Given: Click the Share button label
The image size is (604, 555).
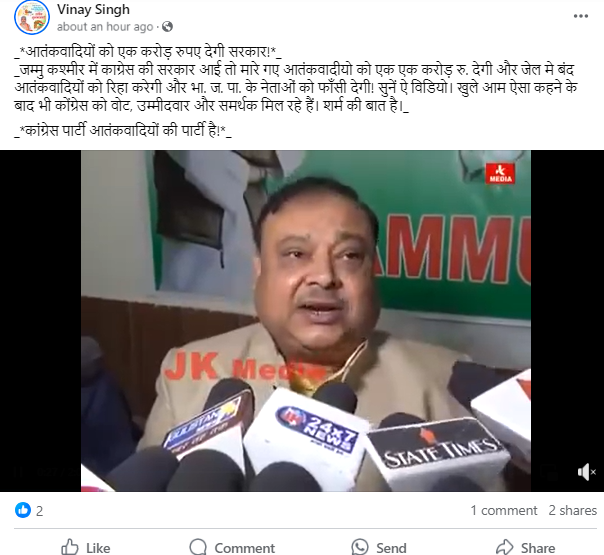Looking at the screenshot, I should pyautogui.click(x=538, y=548).
